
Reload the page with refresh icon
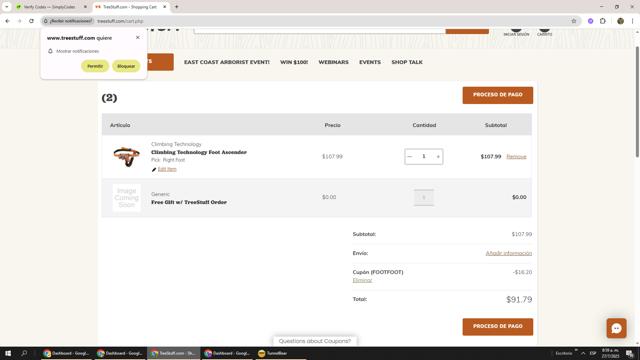[x=31, y=21]
